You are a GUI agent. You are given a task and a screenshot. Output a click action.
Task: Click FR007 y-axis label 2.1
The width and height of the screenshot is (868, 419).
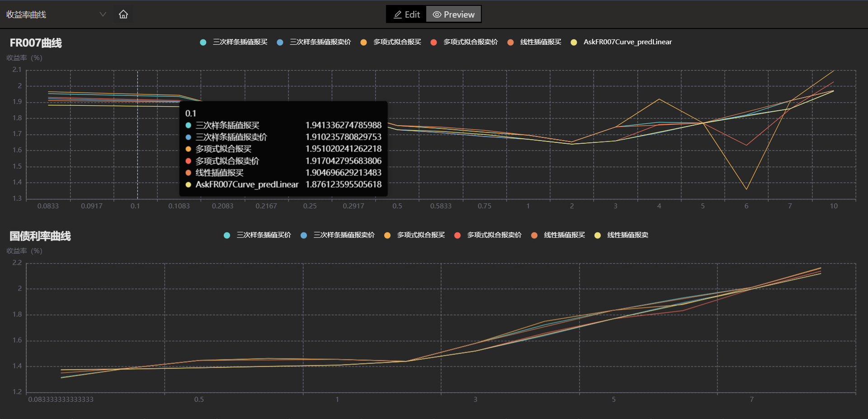pos(17,70)
